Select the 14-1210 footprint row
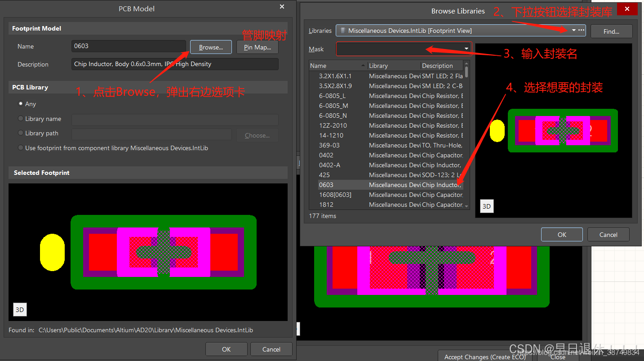644x361 pixels. (x=386, y=135)
